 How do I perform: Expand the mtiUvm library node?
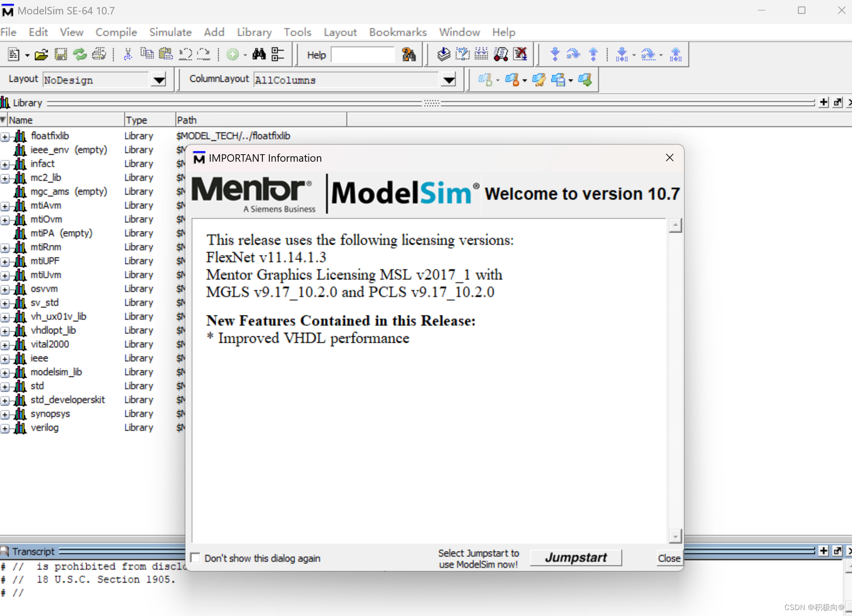click(x=5, y=275)
